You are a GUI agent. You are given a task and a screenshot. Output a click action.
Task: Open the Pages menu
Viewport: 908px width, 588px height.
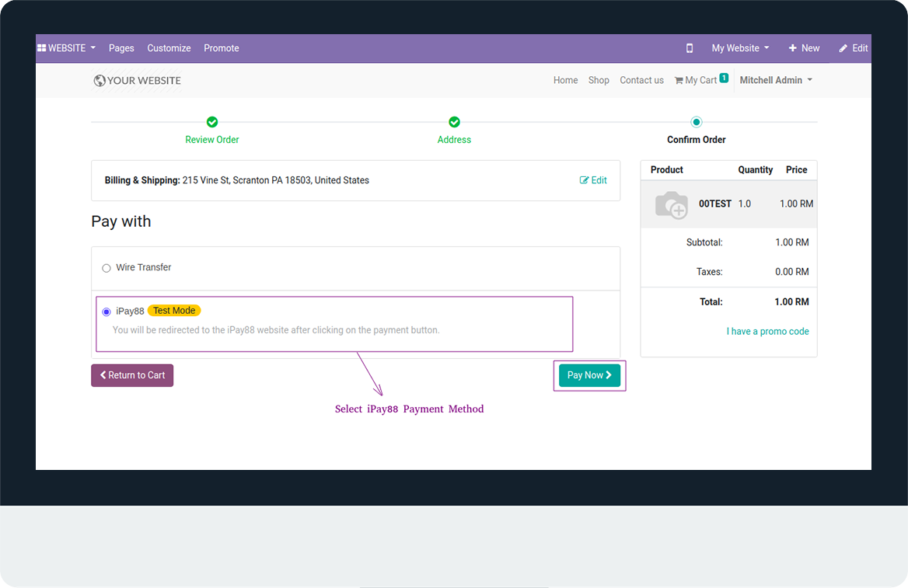pyautogui.click(x=121, y=48)
